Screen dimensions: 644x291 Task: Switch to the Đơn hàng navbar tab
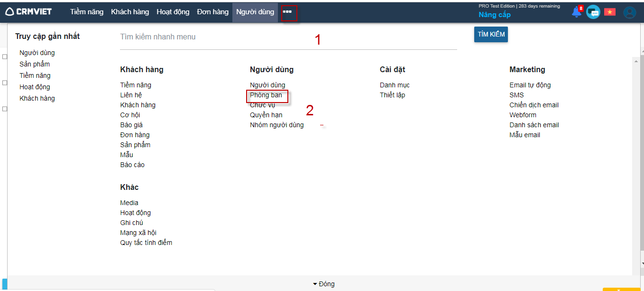point(212,12)
